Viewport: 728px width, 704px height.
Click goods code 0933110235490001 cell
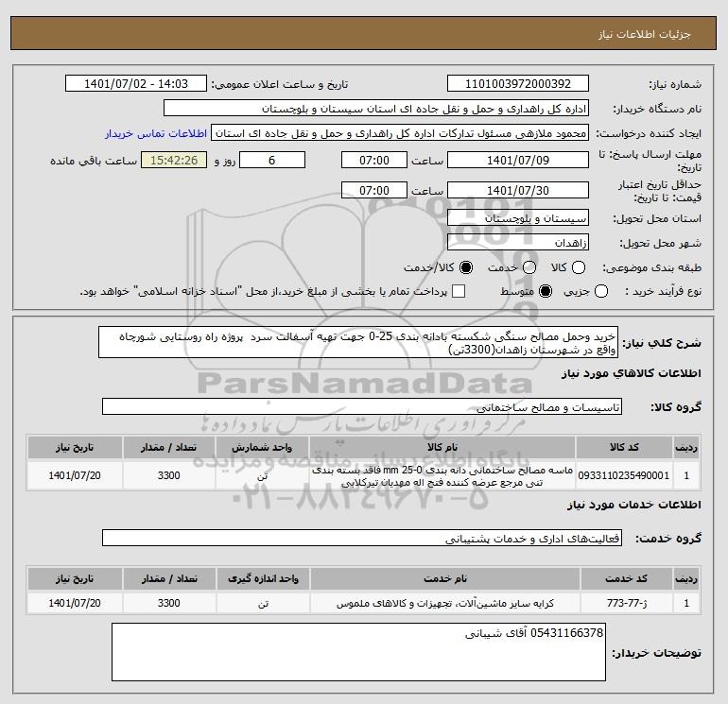(624, 475)
